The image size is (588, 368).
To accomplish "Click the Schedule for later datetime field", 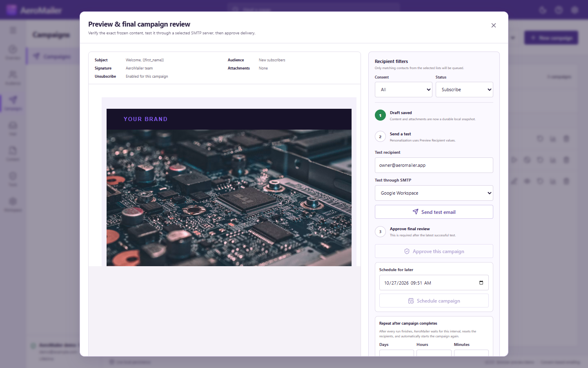I will point(434,283).
